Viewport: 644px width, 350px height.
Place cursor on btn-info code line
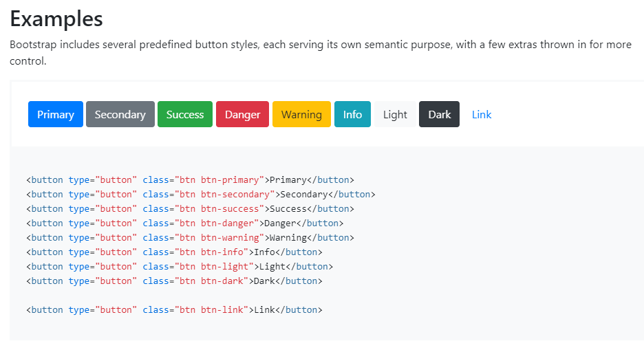[174, 252]
